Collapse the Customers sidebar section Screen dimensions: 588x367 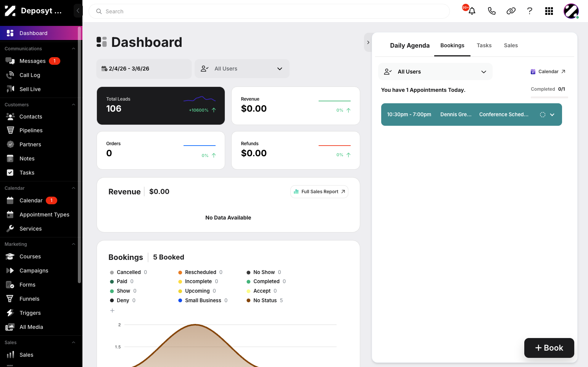click(x=74, y=105)
